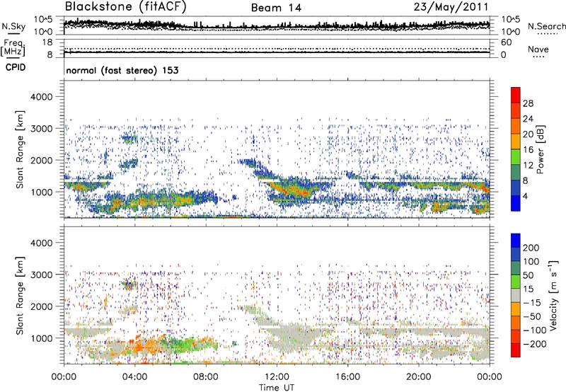566x392 pixels.
Task: Click the 'Beam 14' header label
Action: pyautogui.click(x=276, y=8)
